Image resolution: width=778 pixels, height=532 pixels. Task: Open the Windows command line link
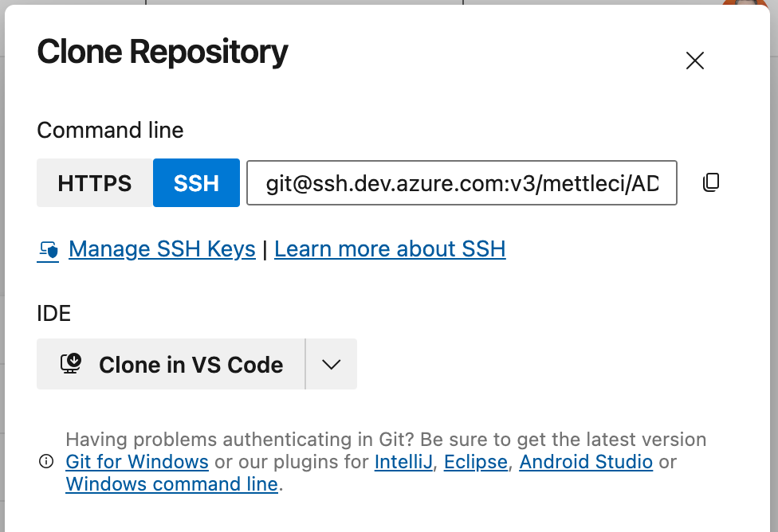pos(171,484)
